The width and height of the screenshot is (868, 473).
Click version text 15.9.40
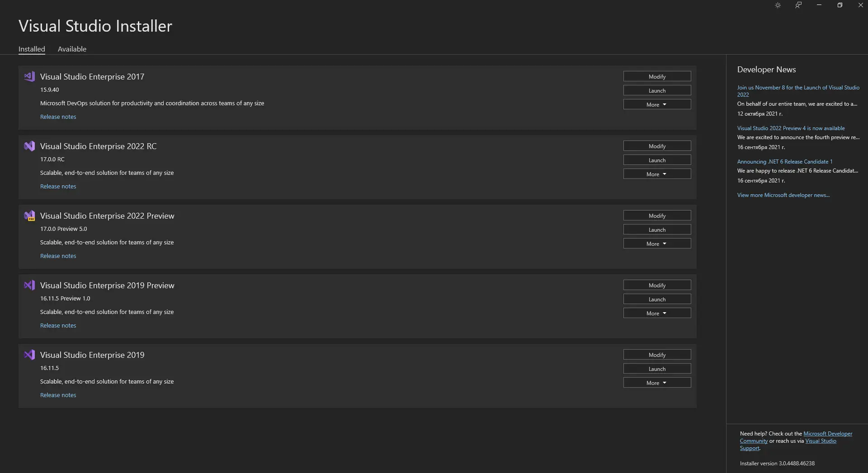point(49,90)
